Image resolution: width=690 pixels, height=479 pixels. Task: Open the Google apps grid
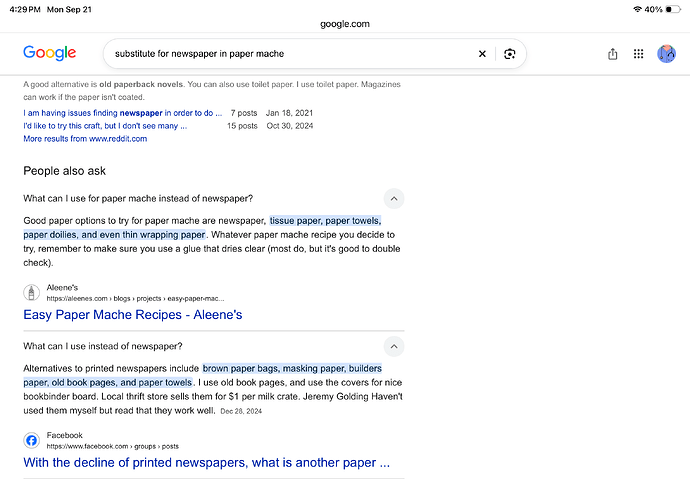pos(639,54)
